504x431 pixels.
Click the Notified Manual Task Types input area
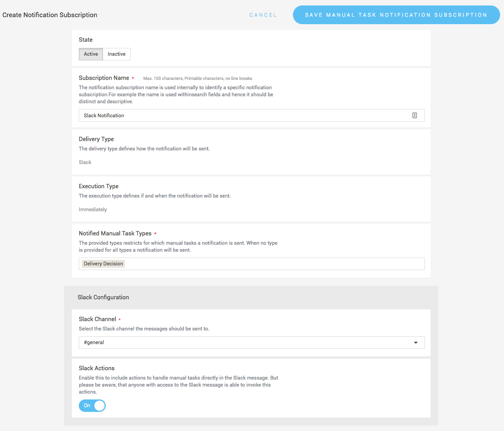[273, 264]
